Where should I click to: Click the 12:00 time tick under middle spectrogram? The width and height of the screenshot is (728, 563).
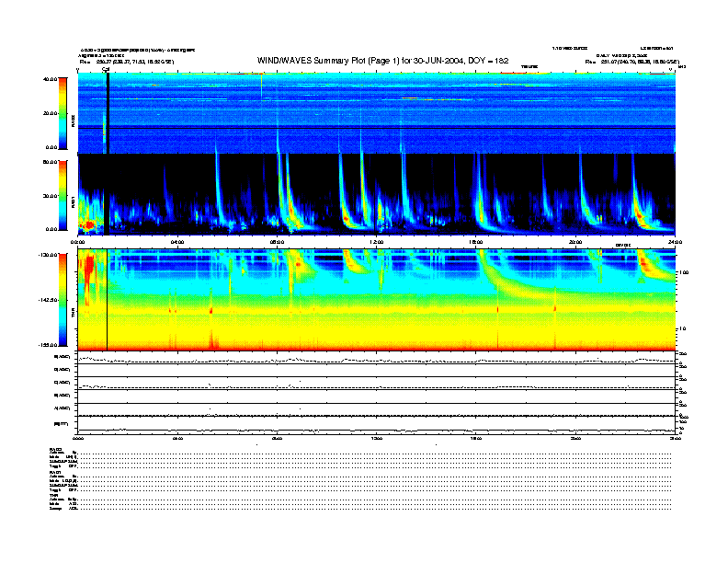[x=376, y=242]
